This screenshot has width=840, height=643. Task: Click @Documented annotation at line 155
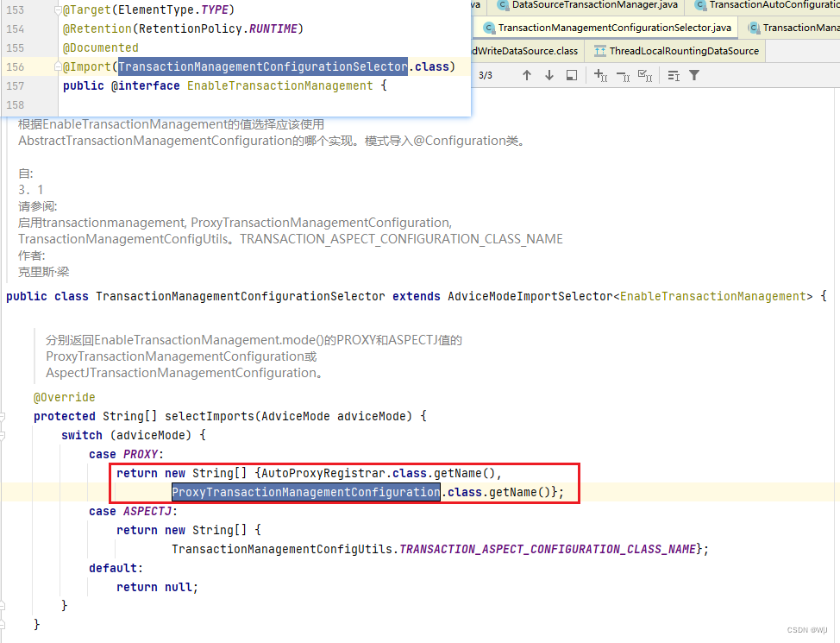pyautogui.click(x=101, y=47)
